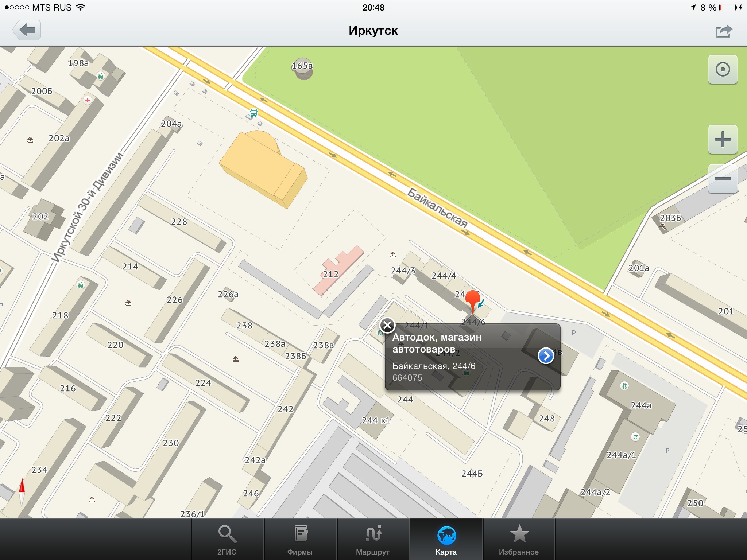Select the Карта map tab

(x=446, y=540)
